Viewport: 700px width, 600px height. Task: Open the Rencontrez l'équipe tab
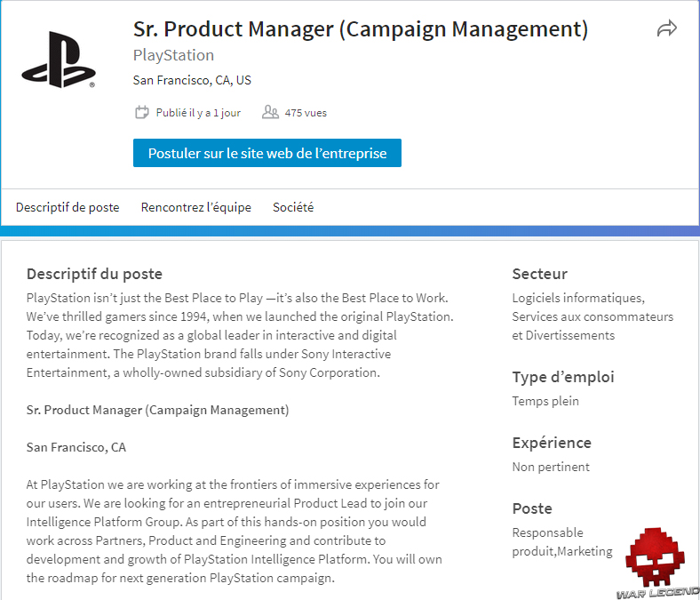[196, 207]
